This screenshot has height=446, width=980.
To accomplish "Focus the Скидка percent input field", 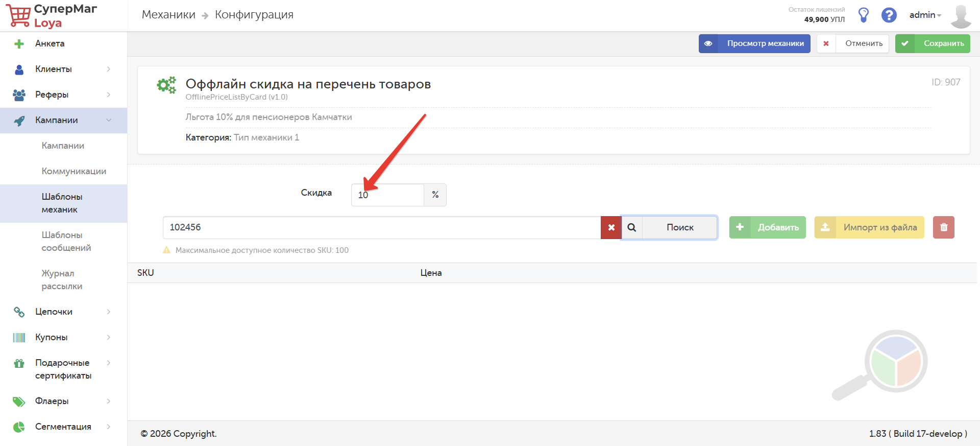I will click(387, 195).
